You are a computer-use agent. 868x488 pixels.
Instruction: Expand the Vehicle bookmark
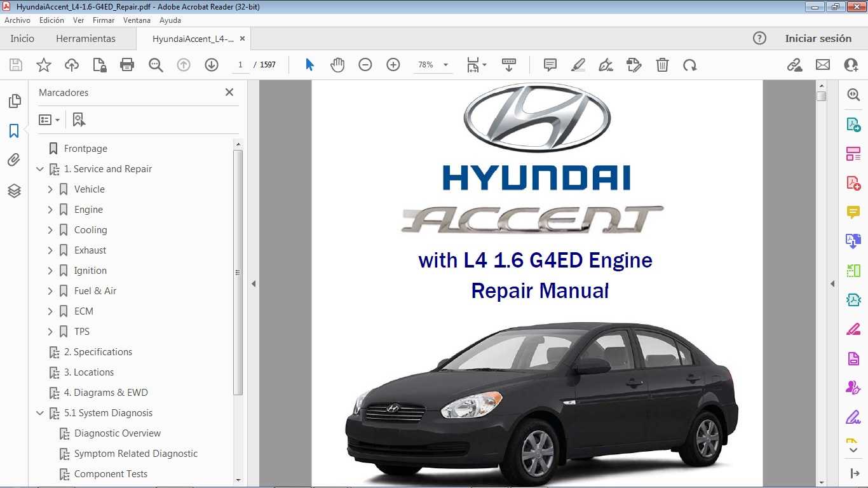click(x=50, y=189)
